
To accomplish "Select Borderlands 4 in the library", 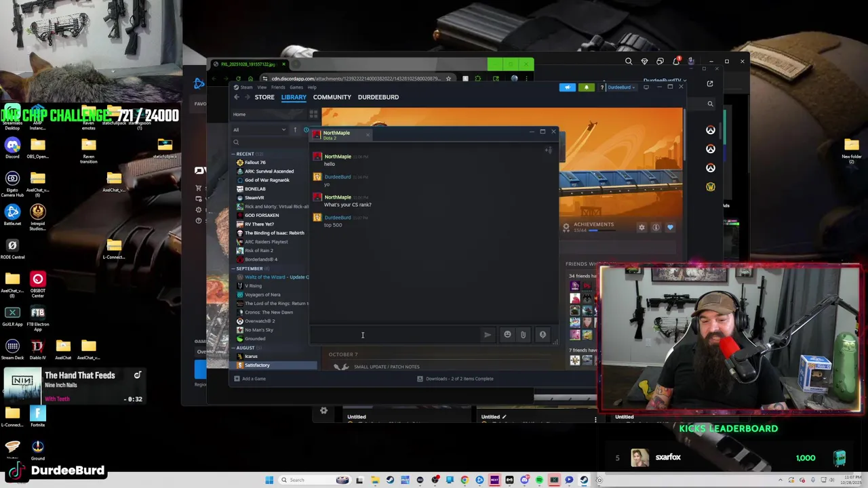I will click(x=260, y=260).
